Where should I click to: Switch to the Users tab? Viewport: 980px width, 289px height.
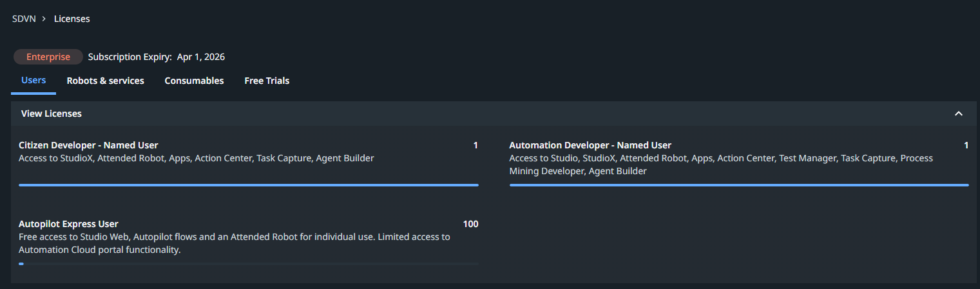[x=34, y=81]
